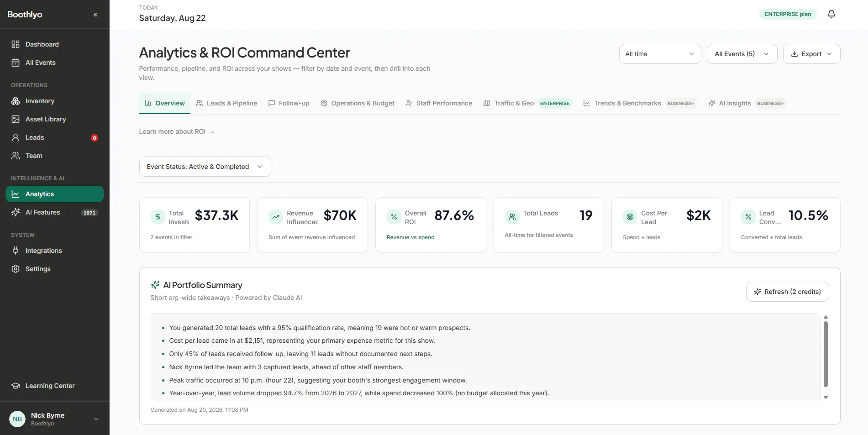868x435 pixels.
Task: Click the Team people icon
Action: pos(16,156)
